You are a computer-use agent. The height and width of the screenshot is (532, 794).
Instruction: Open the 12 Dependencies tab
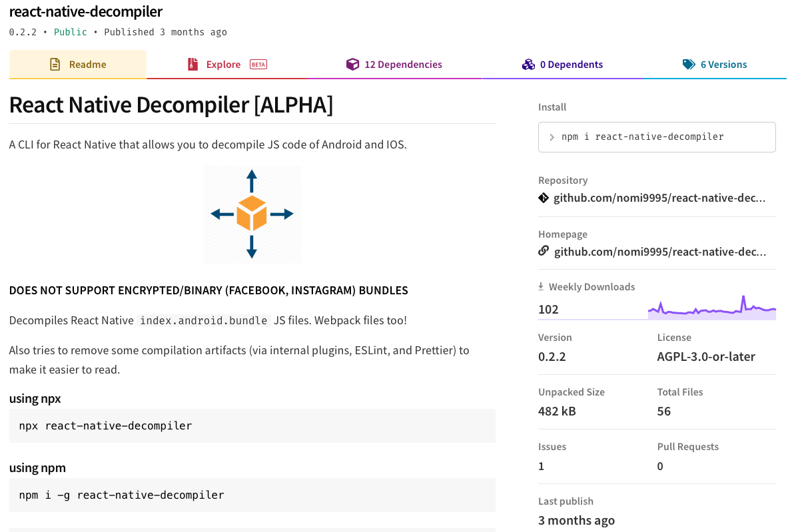coord(394,65)
